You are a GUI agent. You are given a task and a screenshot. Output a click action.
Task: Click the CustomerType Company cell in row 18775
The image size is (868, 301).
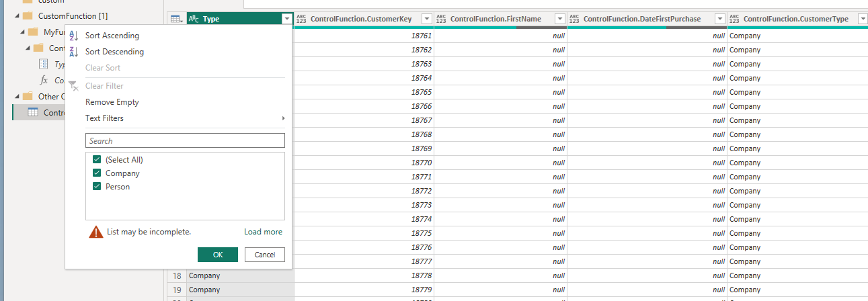797,233
